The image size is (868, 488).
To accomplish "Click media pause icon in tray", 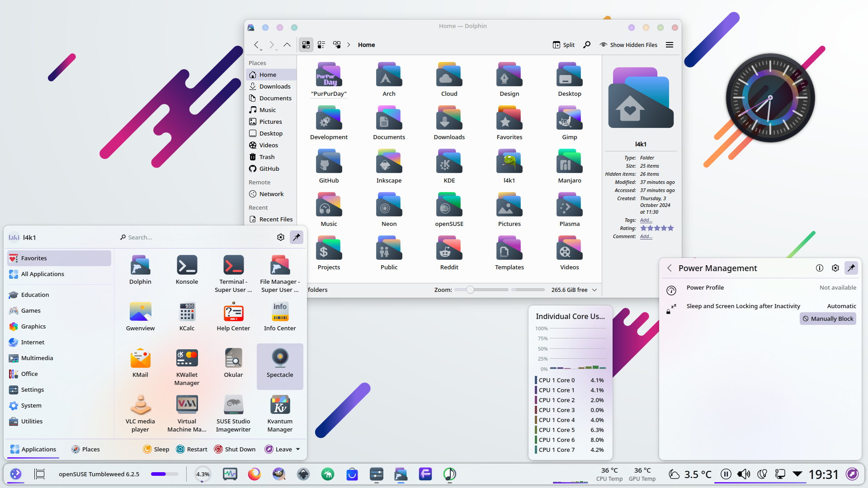I will coord(726,474).
